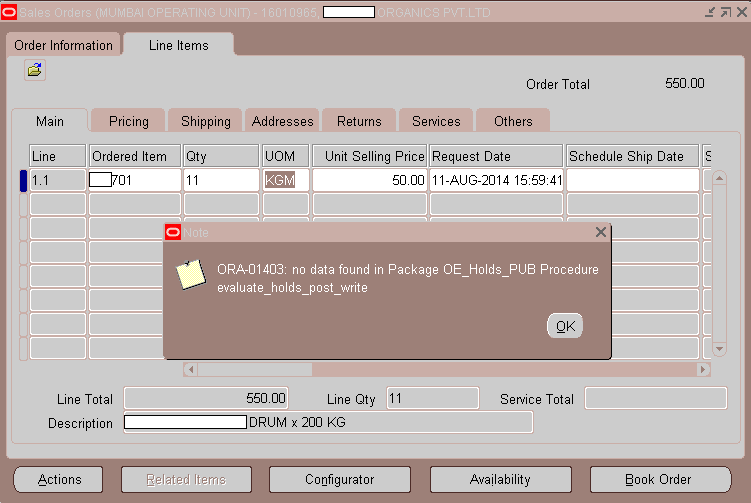Click the horizontal scrollbar thumb

pos(255,369)
